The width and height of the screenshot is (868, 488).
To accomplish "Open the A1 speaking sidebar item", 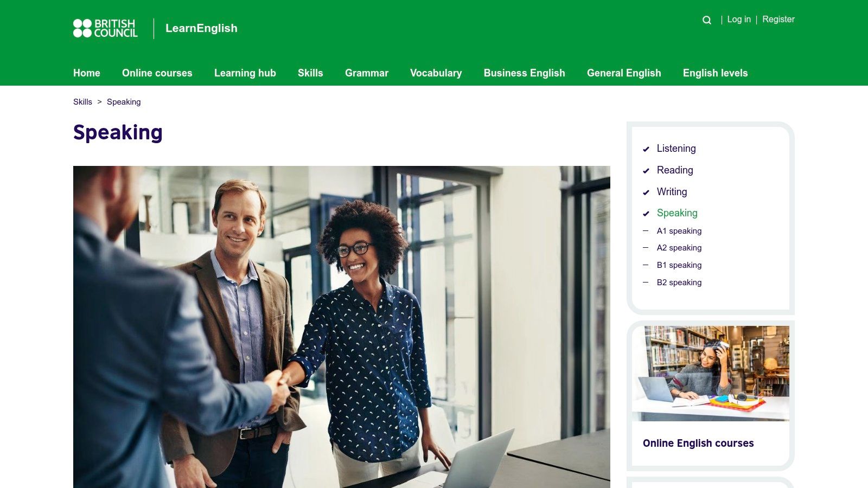I will click(x=679, y=231).
